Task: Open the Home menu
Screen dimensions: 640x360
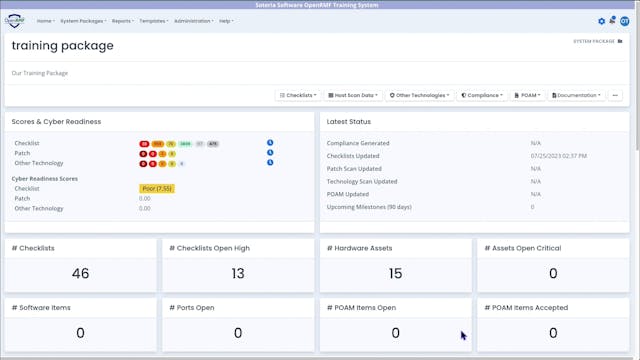Action: [46, 21]
